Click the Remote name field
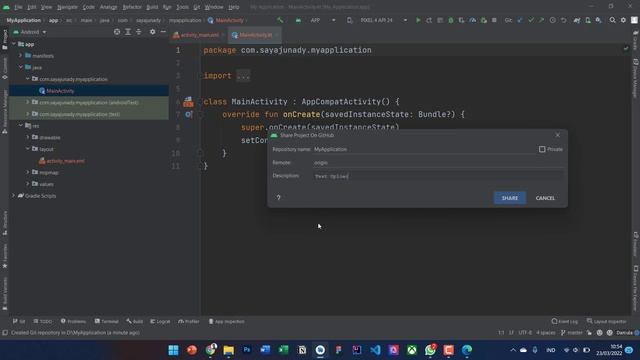640x360 pixels. point(438,163)
